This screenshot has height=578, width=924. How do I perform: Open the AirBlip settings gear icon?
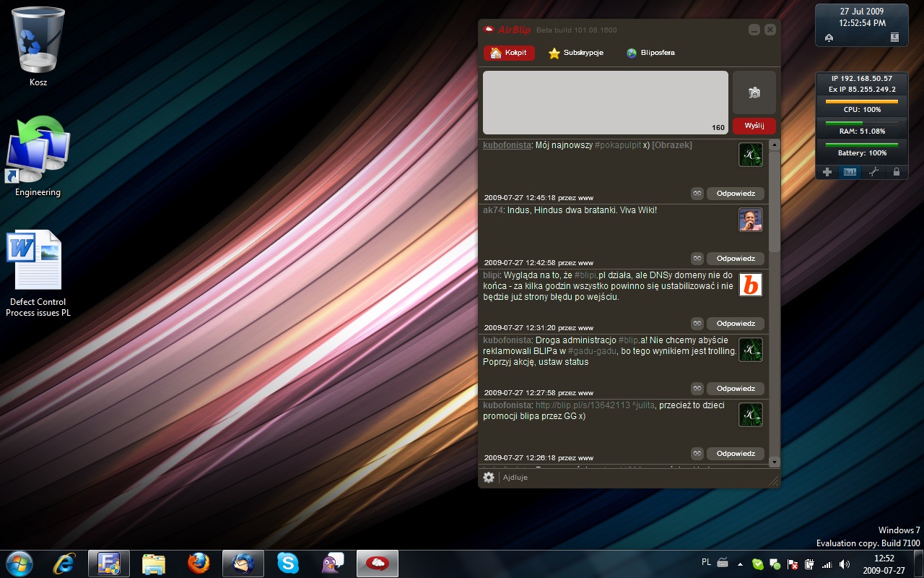(x=489, y=477)
